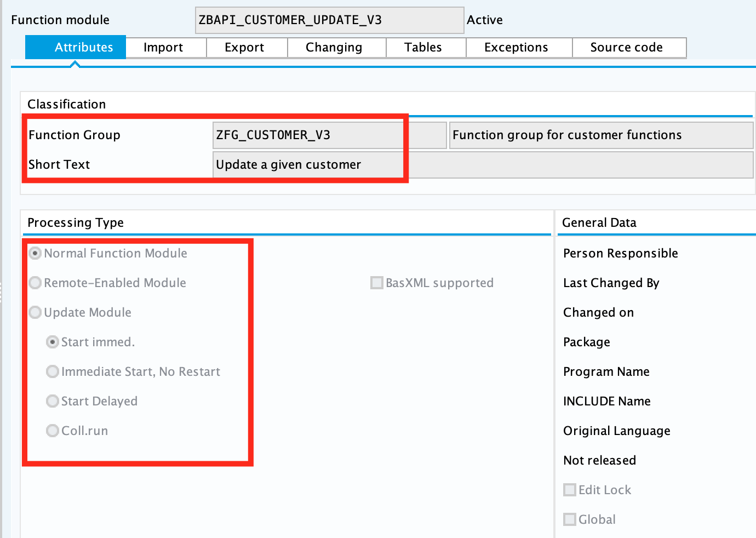Image resolution: width=756 pixels, height=538 pixels.
Task: Switch to the Exceptions tab
Action: (519, 48)
